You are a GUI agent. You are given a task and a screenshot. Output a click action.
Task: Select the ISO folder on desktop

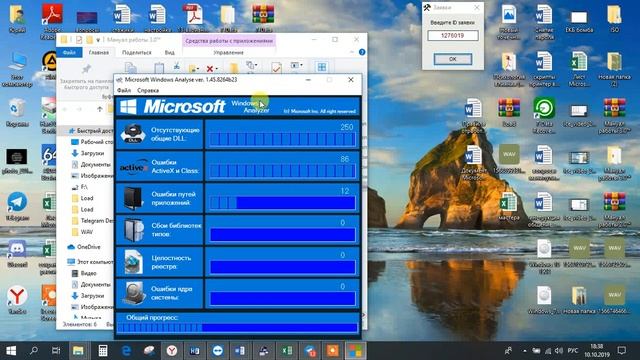[614, 19]
